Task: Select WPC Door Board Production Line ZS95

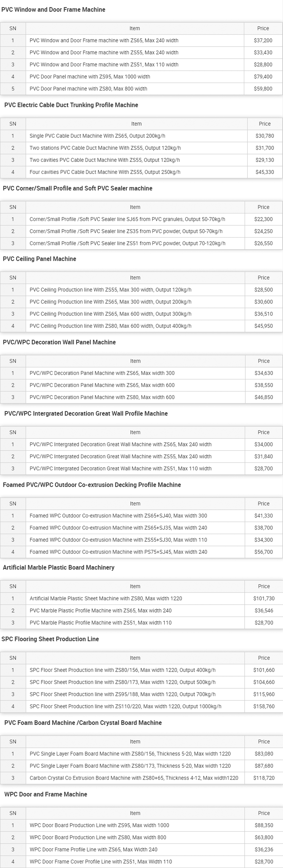Action: 99,825
